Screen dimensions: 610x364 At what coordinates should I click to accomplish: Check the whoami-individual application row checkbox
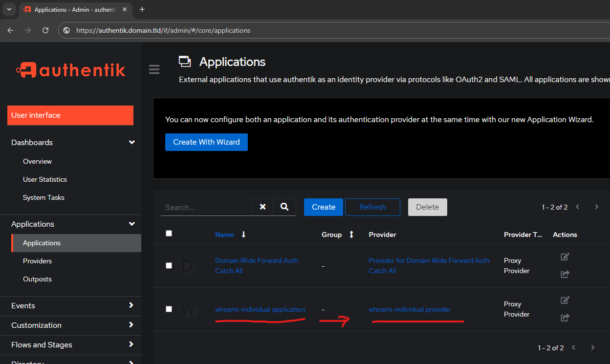pos(169,309)
